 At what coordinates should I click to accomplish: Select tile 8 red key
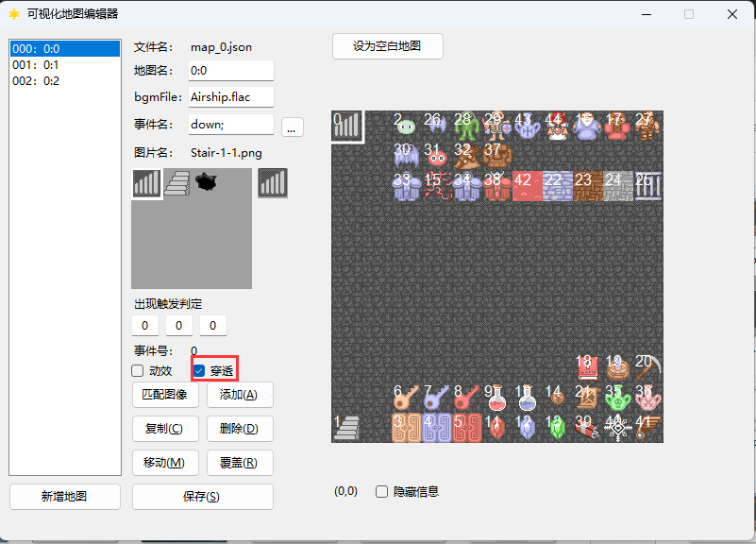(467, 398)
